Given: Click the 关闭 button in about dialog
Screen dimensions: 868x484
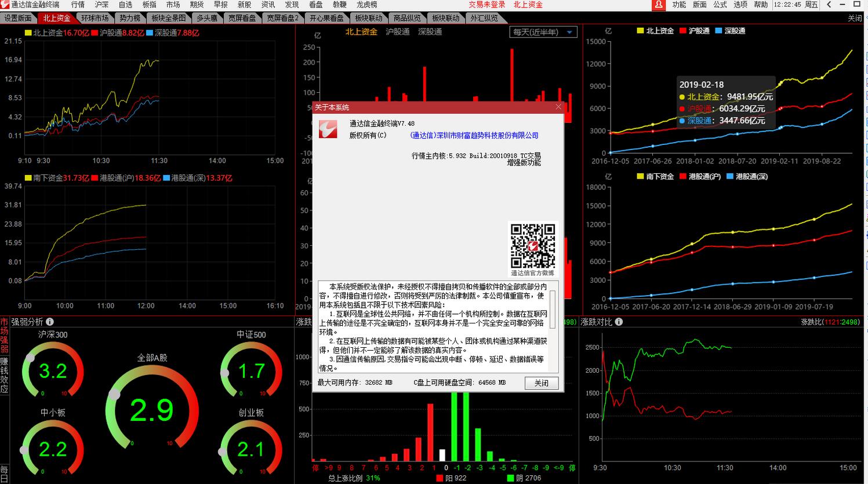Looking at the screenshot, I should tap(542, 383).
